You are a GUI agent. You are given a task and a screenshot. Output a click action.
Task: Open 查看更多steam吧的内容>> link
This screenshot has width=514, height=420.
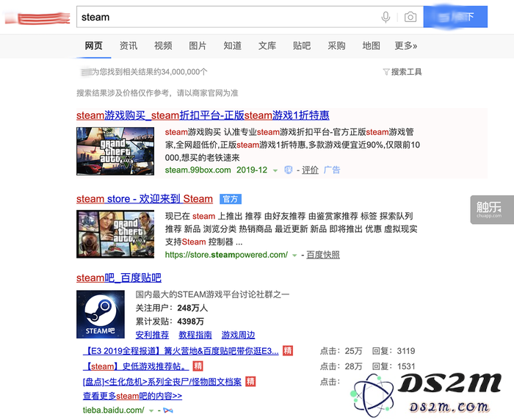tap(132, 396)
